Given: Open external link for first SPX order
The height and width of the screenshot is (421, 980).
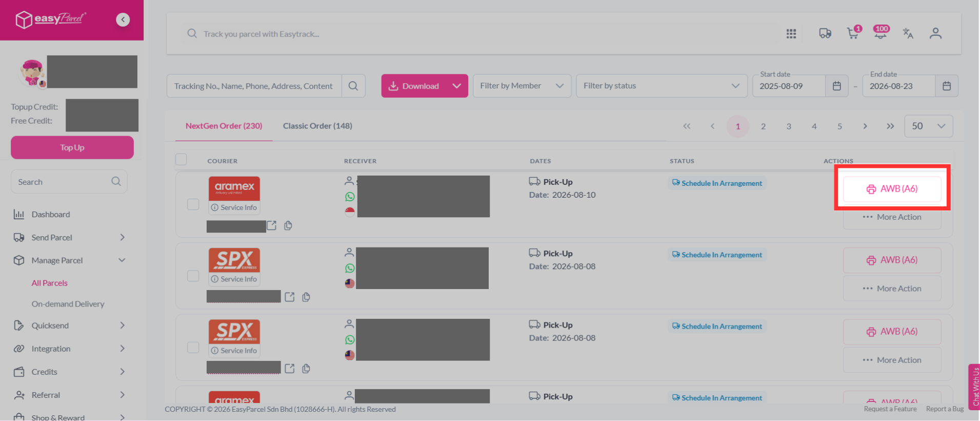Looking at the screenshot, I should coord(290,297).
